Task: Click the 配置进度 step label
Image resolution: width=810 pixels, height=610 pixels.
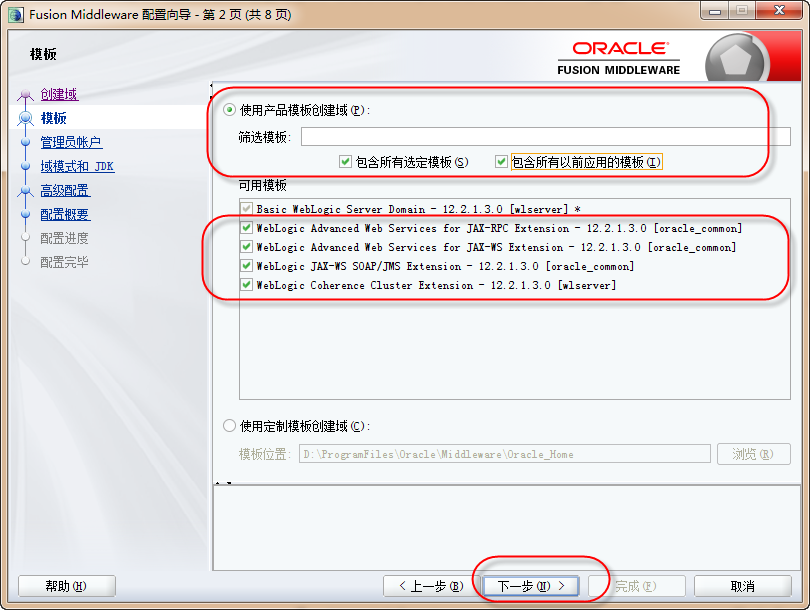Action: pos(65,238)
